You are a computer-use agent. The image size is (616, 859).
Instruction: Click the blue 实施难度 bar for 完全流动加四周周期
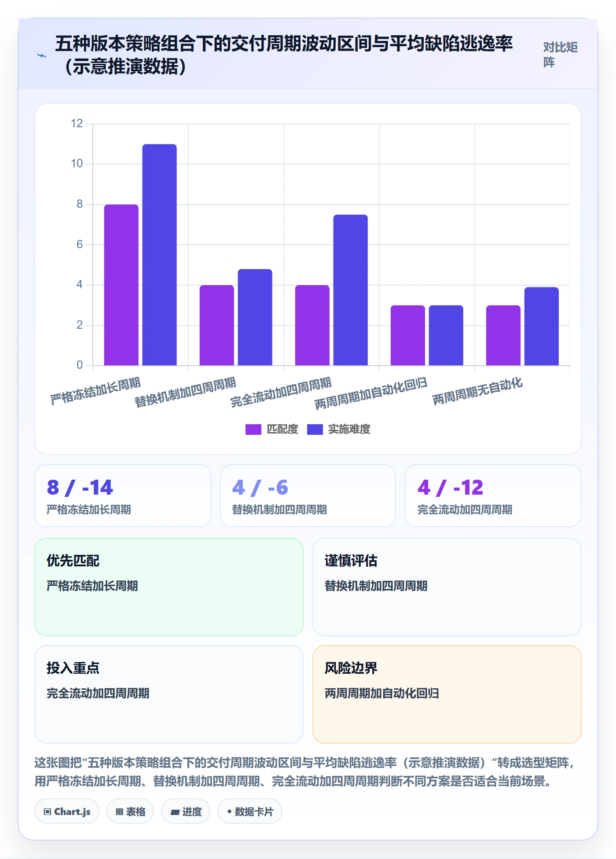coord(351,290)
